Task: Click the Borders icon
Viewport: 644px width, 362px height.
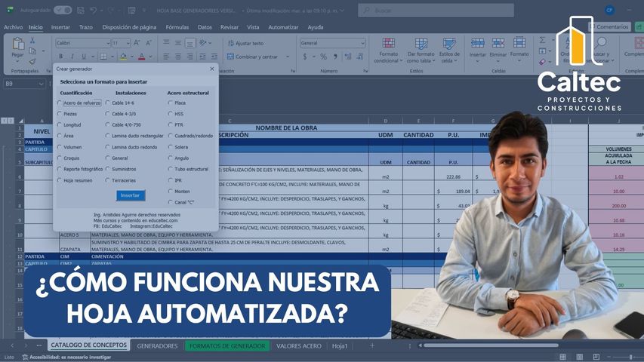Action: pos(103,57)
